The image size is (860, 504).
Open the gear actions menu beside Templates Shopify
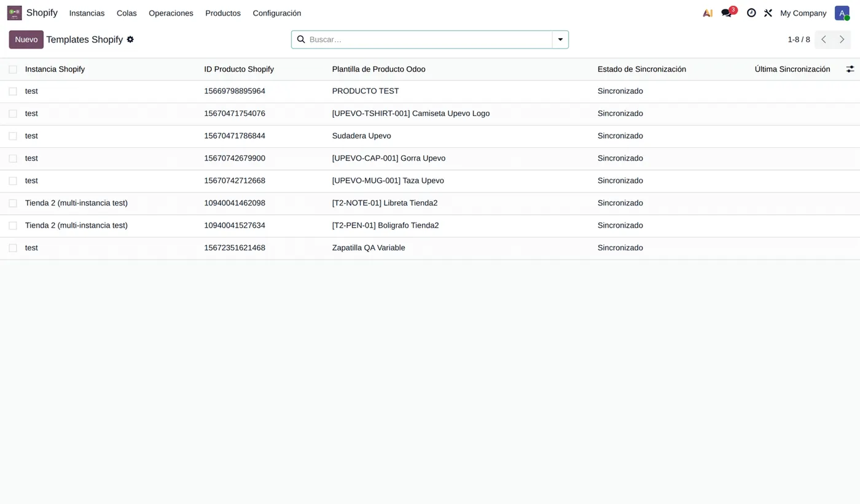pyautogui.click(x=130, y=39)
